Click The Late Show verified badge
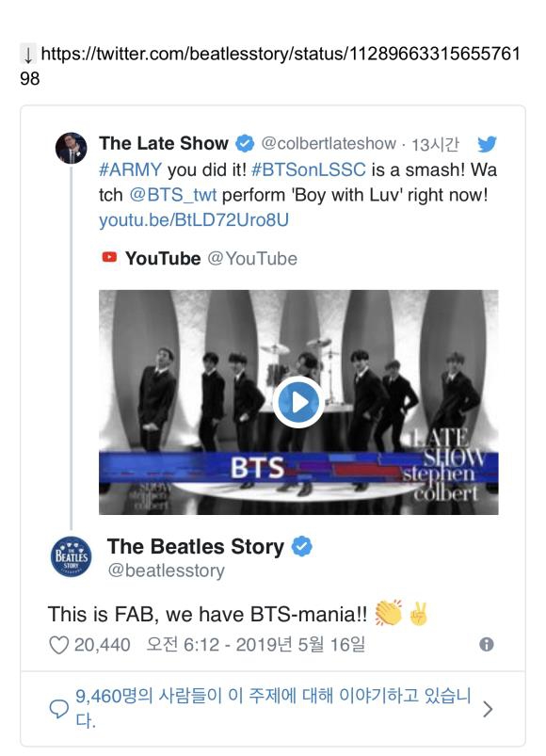The height and width of the screenshot is (756, 546). pos(245,143)
